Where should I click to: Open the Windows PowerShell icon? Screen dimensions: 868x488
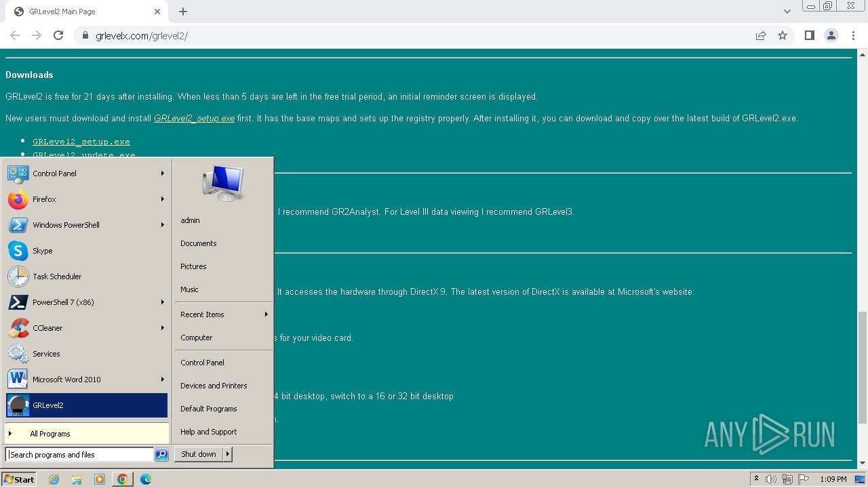[18, 225]
